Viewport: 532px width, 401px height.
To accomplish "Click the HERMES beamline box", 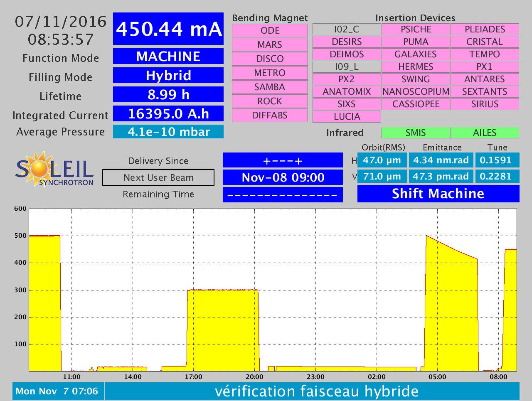I will pos(416,66).
